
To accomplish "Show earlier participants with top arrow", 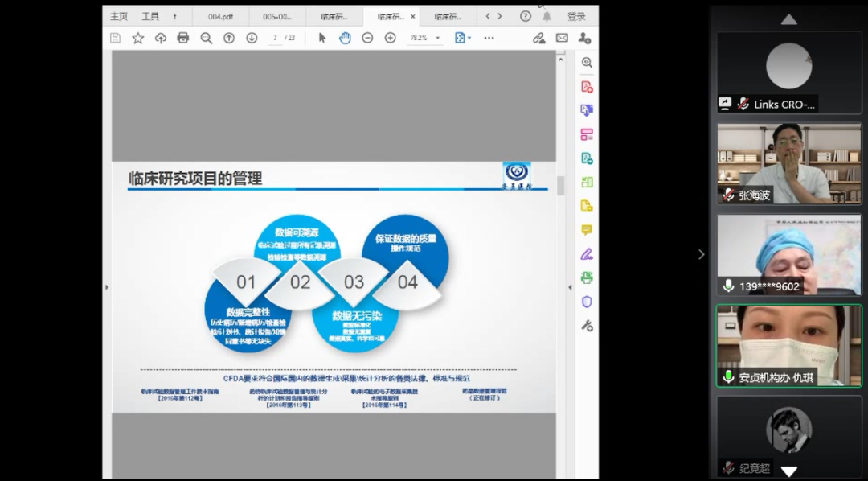I will (x=789, y=20).
